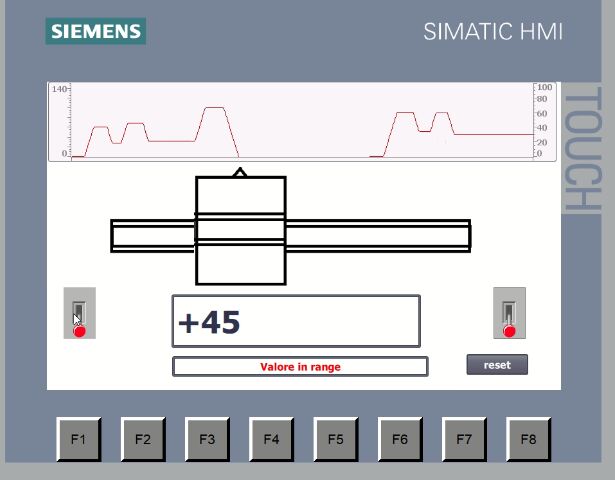Click the 'Valore in range' status field
Screen dimensions: 615x480
tap(300, 367)
